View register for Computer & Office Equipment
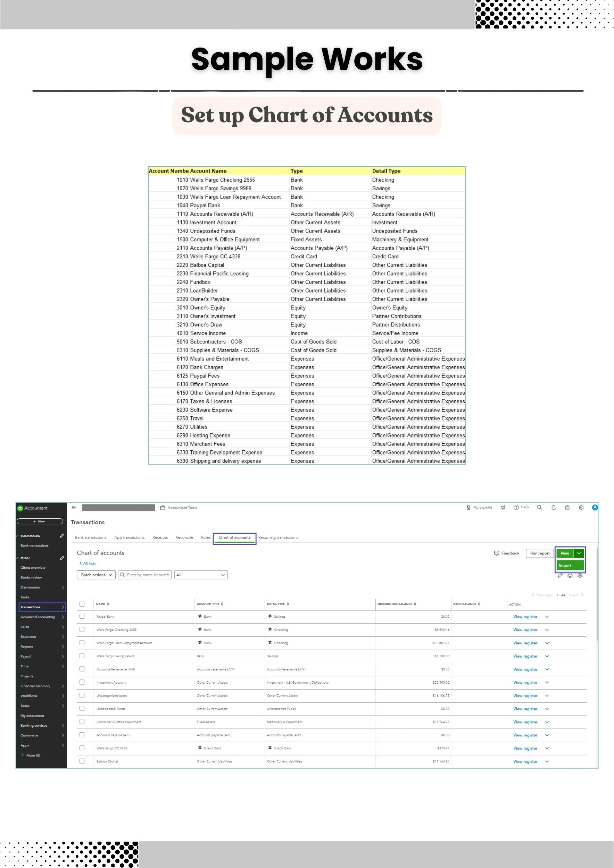Screen dimensions: 614x868 525,722
